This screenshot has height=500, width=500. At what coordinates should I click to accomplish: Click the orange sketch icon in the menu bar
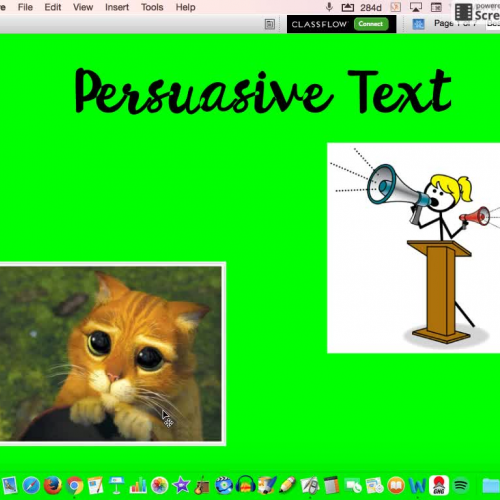pyautogui.click(x=396, y=7)
